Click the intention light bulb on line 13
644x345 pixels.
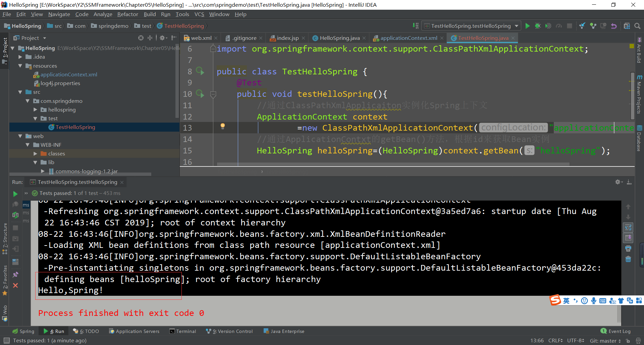[222, 126]
